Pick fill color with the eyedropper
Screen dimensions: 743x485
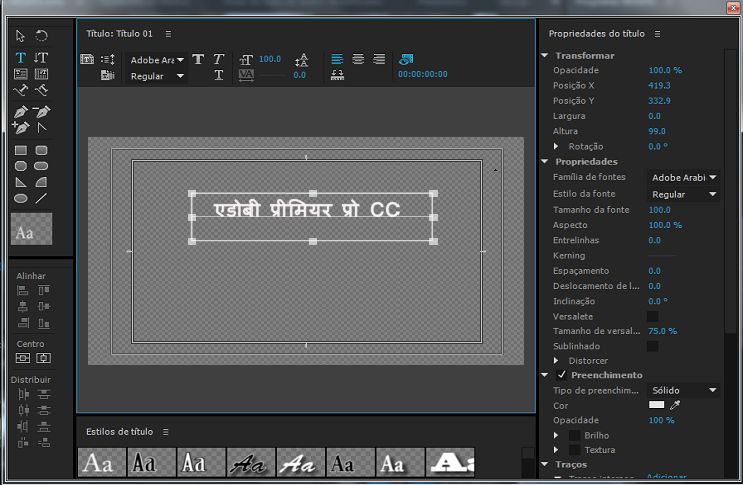coord(675,405)
